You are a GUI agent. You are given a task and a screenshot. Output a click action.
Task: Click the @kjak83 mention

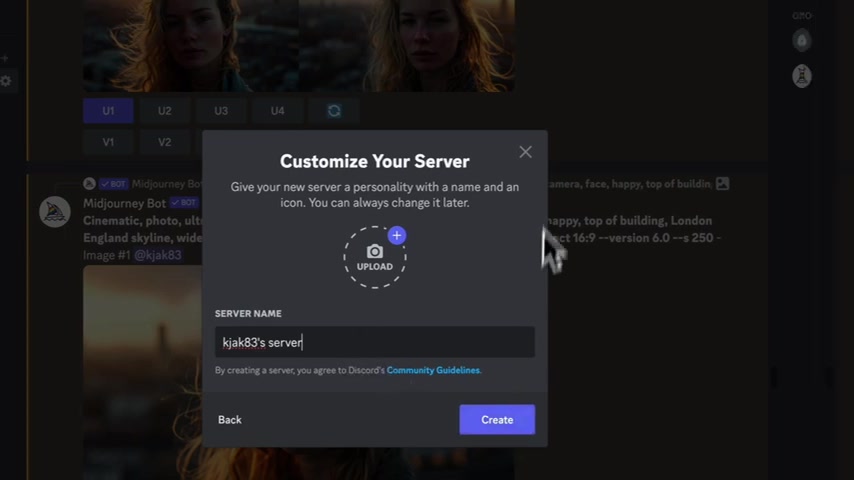click(x=158, y=255)
